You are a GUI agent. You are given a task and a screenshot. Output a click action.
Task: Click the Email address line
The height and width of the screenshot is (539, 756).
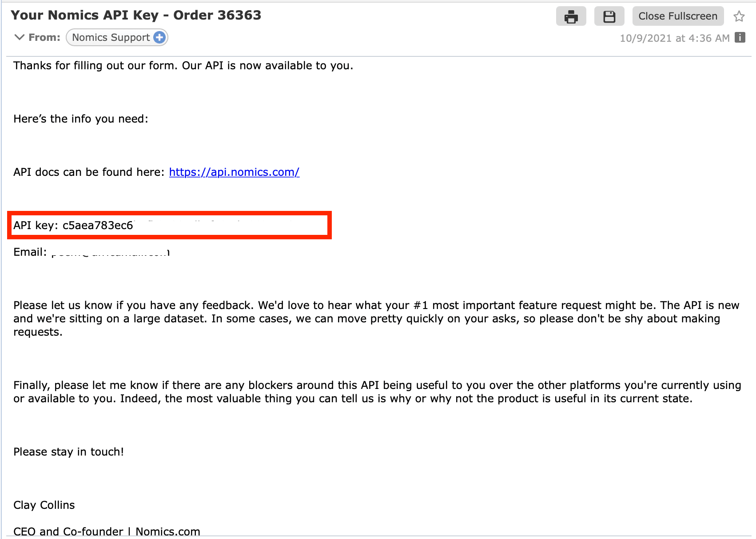[x=92, y=252]
